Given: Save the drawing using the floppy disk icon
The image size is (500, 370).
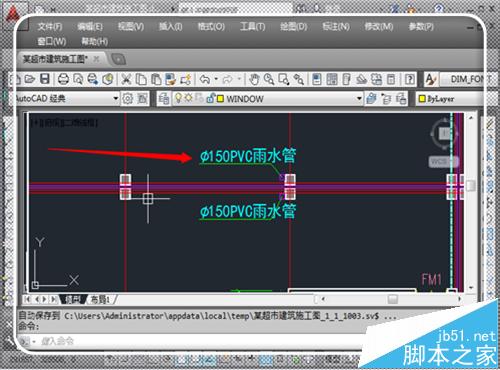Looking at the screenshot, I should [x=45, y=79].
